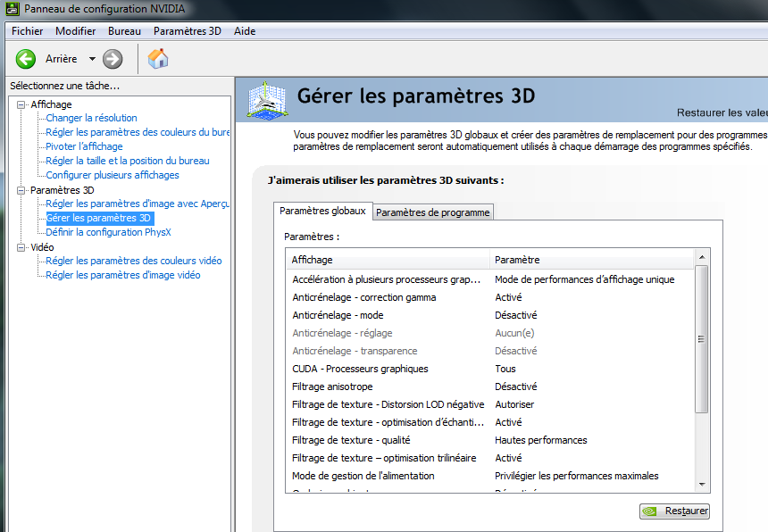The height and width of the screenshot is (532, 768).
Task: Collapse the Paramètres 3D tree node
Action: 21,190
